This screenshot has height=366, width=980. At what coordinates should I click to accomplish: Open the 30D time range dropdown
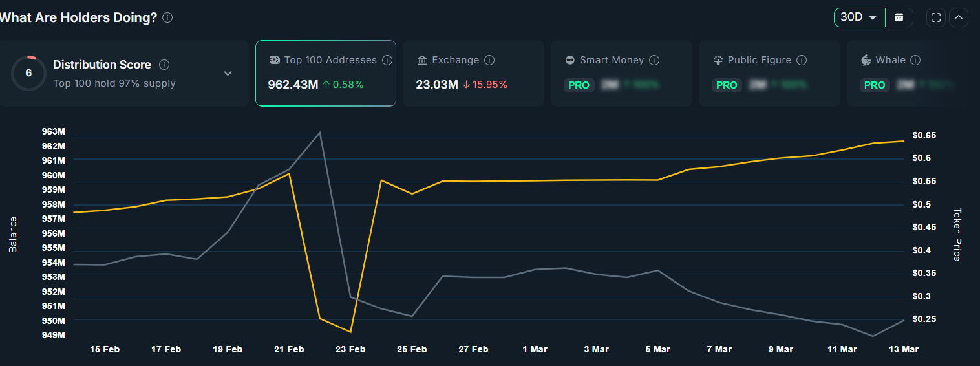click(x=859, y=17)
